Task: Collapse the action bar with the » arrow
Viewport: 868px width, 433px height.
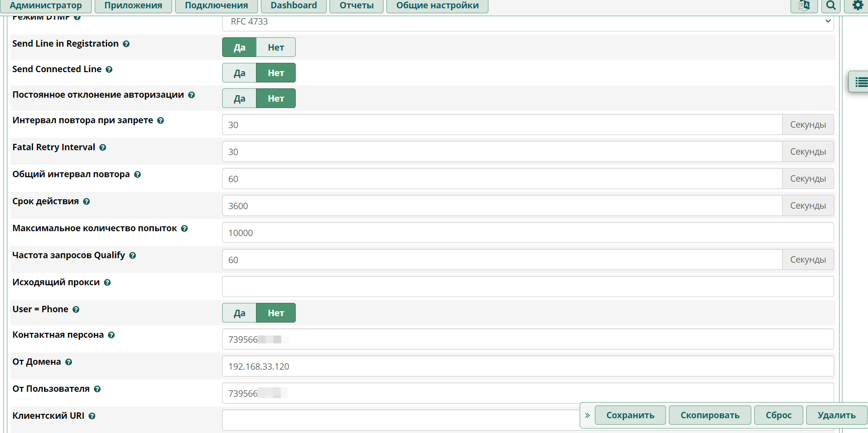Action: (587, 415)
